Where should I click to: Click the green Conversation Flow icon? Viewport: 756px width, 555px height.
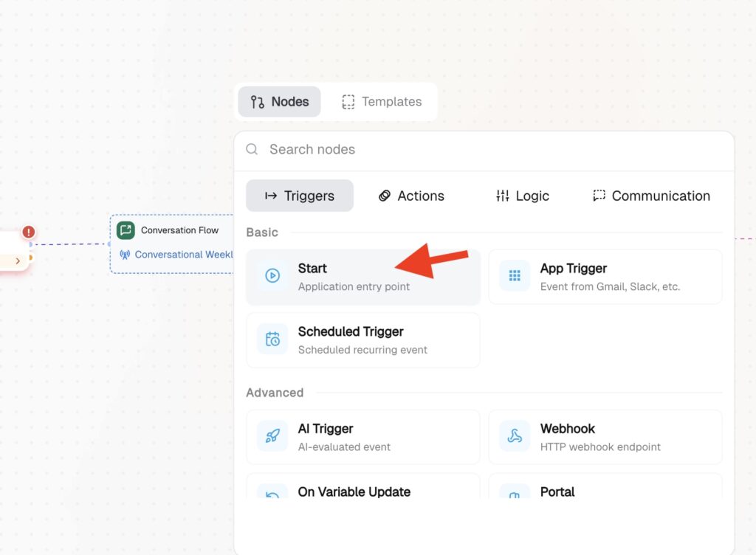(126, 230)
